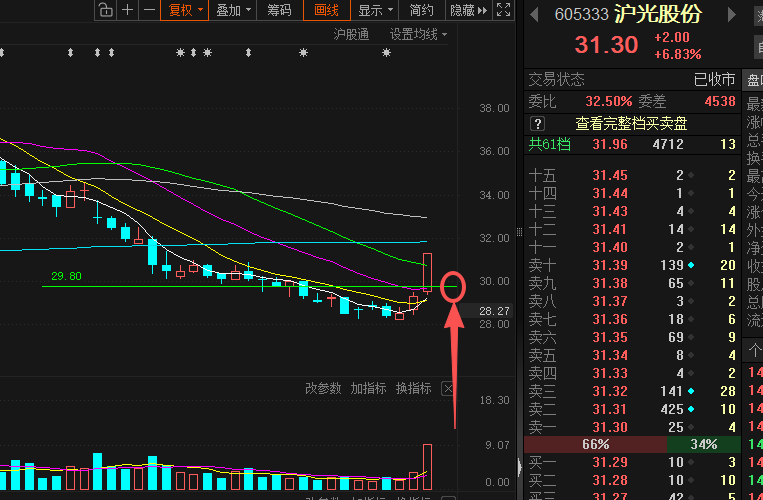Click the current price 31.30
Viewport: 763px width, 500px height.
click(606, 45)
